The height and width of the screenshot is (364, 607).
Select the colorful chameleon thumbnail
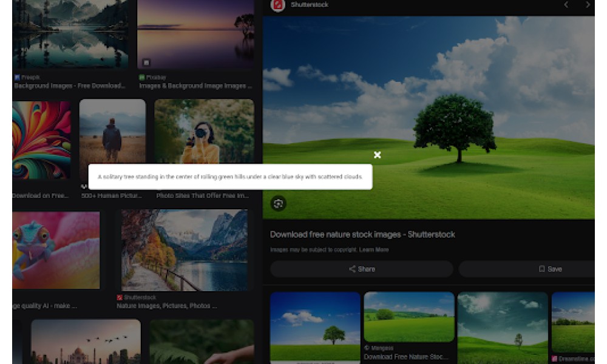[56, 250]
